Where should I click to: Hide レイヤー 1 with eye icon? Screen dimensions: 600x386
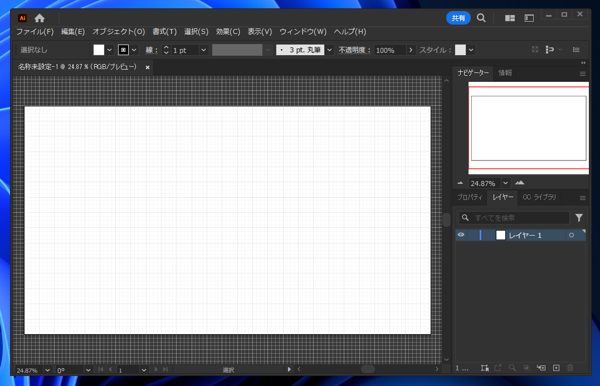pyautogui.click(x=461, y=235)
